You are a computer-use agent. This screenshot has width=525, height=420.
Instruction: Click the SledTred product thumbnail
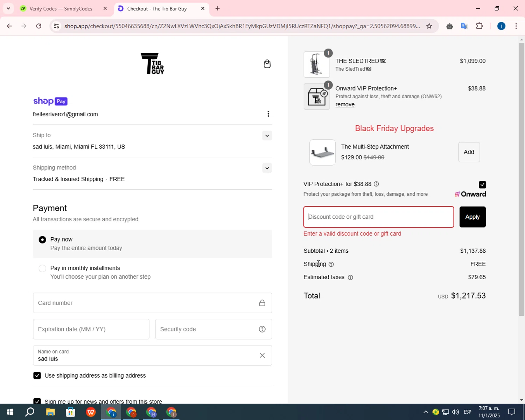pos(316,64)
